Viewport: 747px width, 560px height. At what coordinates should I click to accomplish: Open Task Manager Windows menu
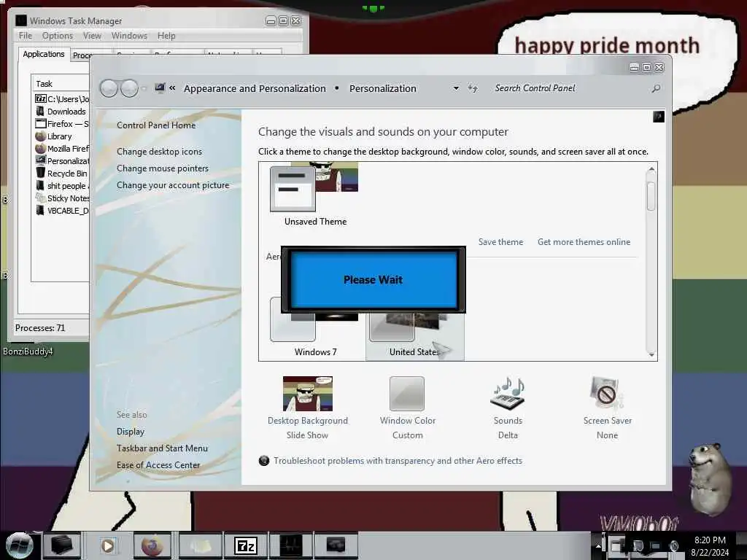point(129,36)
